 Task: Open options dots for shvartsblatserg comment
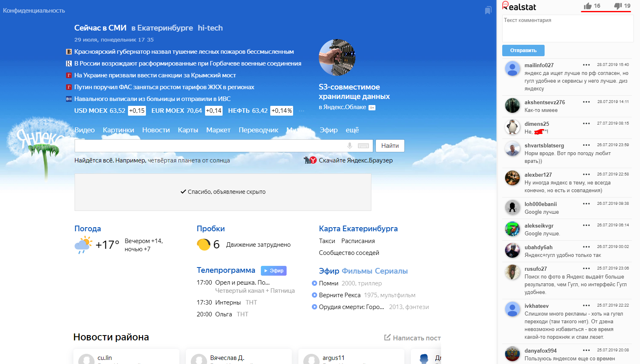click(x=586, y=145)
